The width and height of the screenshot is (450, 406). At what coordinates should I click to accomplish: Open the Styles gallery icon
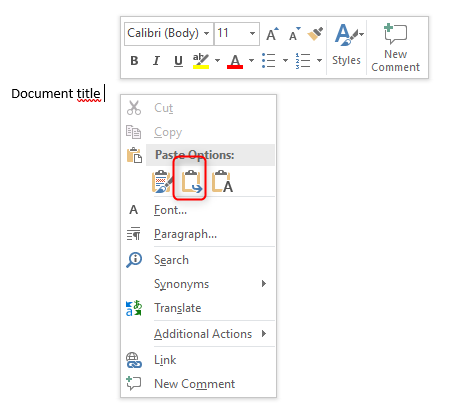(x=346, y=44)
